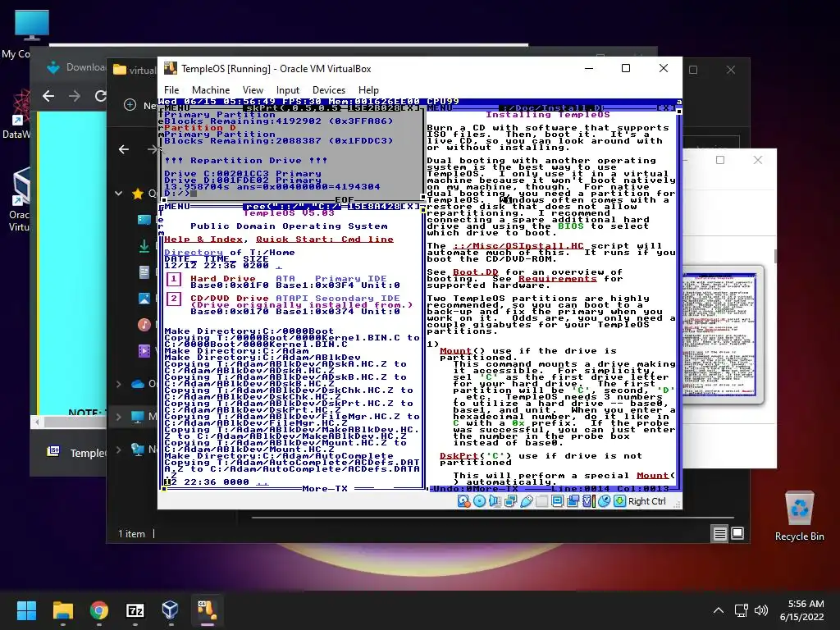The width and height of the screenshot is (840, 630).
Task: Open the Recycle Bin desktop icon
Action: click(799, 517)
